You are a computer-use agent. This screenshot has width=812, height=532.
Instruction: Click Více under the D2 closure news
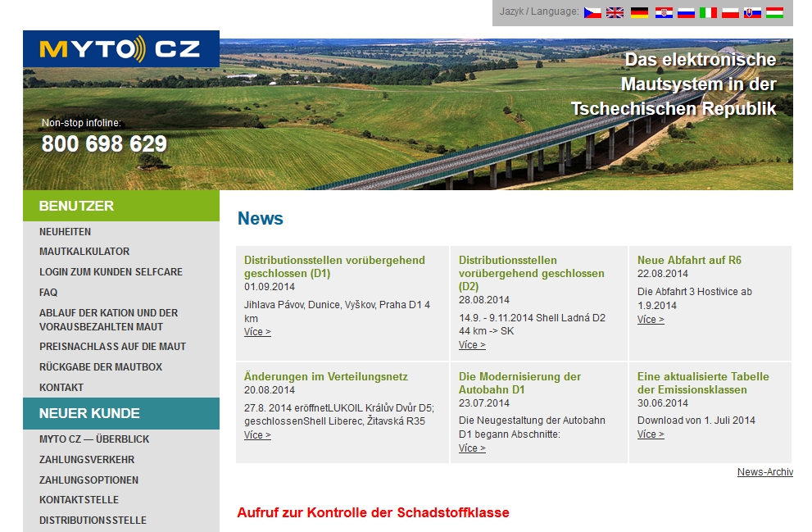pos(472,345)
